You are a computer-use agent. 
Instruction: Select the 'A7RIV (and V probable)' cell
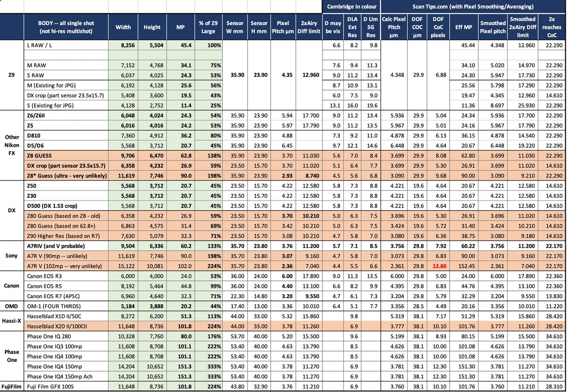(x=66, y=246)
